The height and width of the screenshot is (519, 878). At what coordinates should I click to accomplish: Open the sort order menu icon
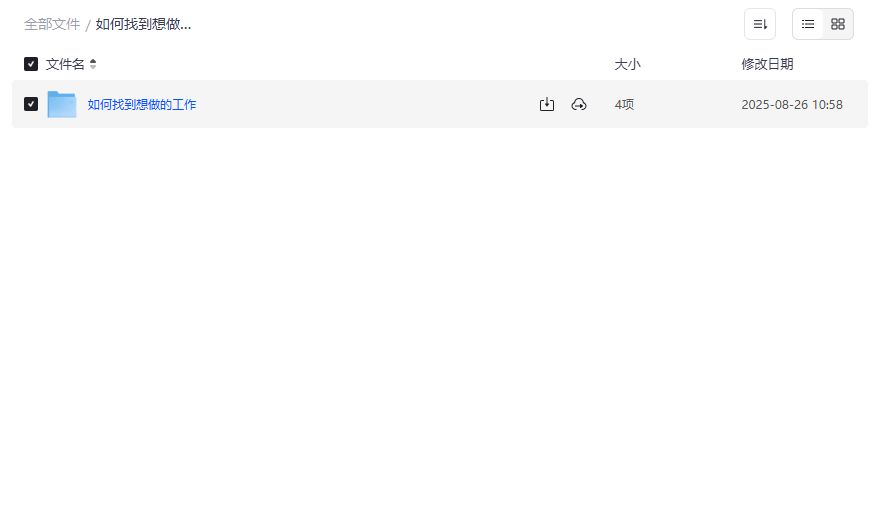point(760,24)
